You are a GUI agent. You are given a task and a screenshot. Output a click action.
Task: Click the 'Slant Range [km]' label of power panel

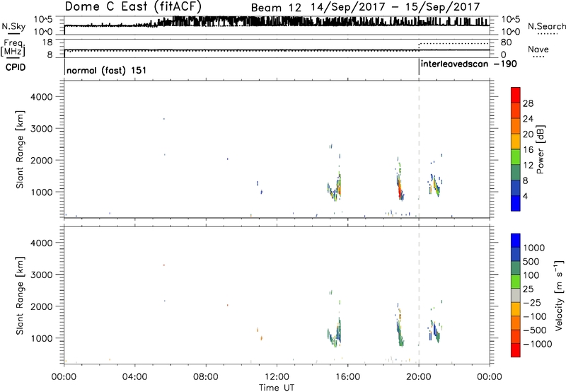[20, 150]
